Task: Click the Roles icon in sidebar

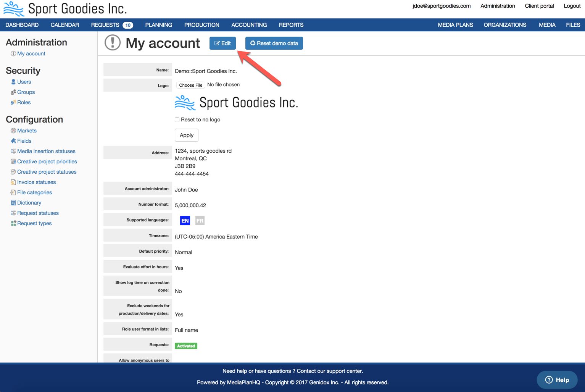Action: [x=13, y=102]
